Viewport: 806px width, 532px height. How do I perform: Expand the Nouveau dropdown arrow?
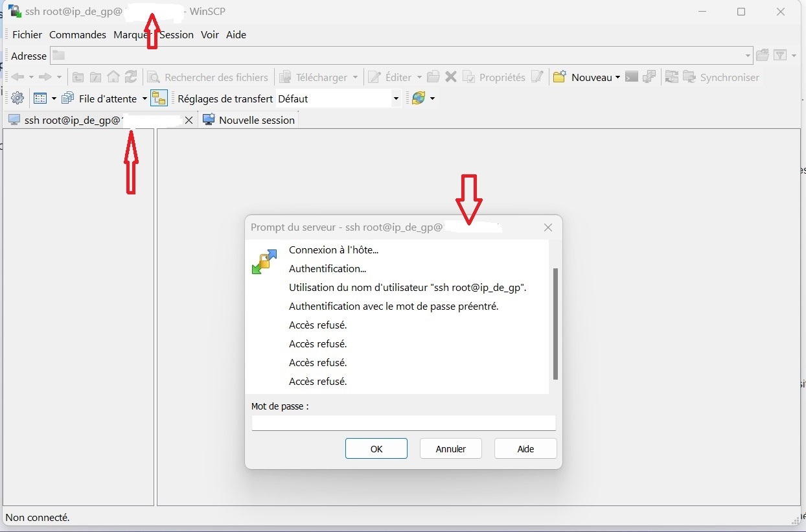617,77
